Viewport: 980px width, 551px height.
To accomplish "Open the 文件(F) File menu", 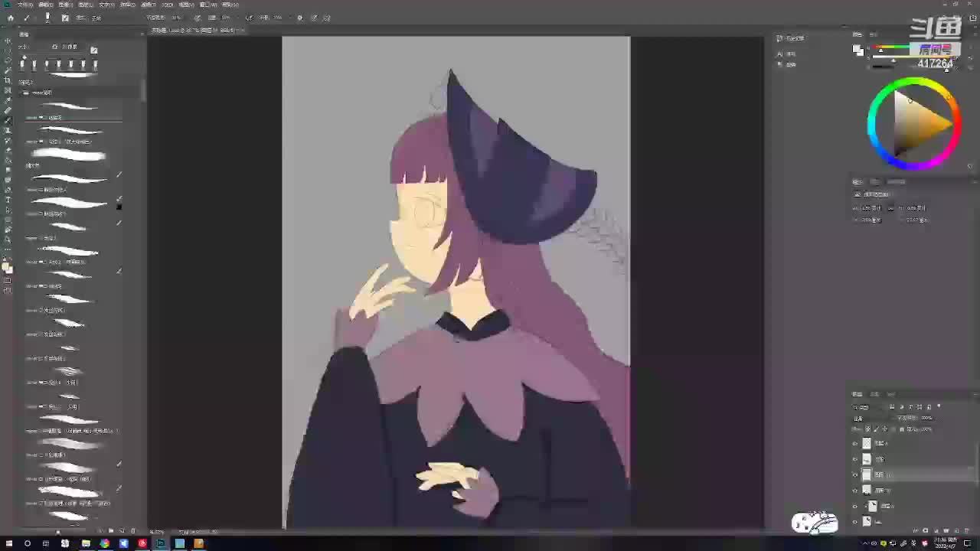I will [25, 5].
